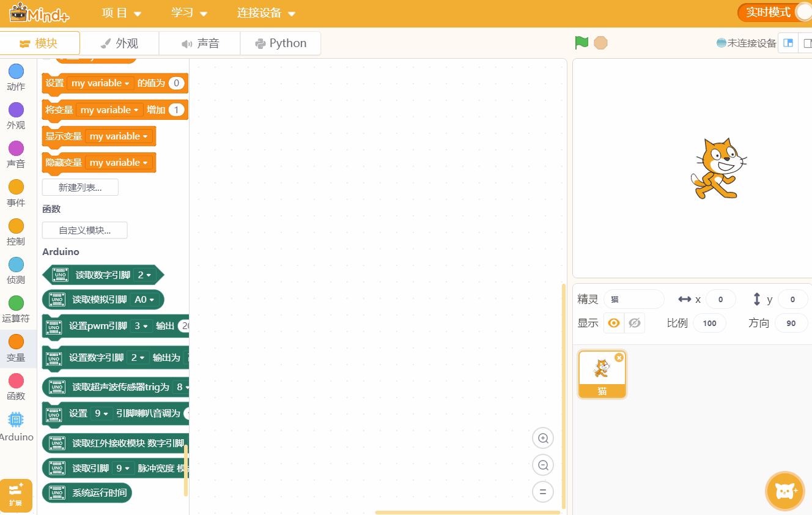The height and width of the screenshot is (515, 812).
Task: Open the 学习 menu
Action: pos(190,13)
